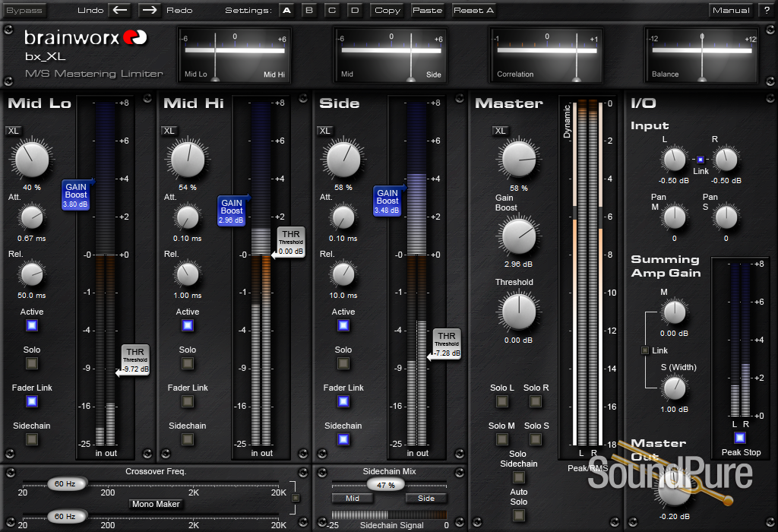Click Side Attack knob 0.10 ms

pyautogui.click(x=343, y=217)
